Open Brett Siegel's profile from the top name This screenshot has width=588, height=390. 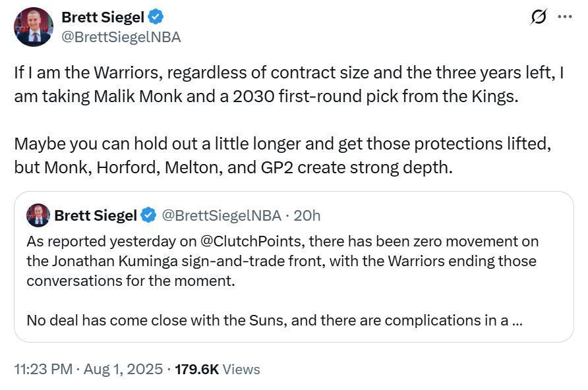coord(102,17)
